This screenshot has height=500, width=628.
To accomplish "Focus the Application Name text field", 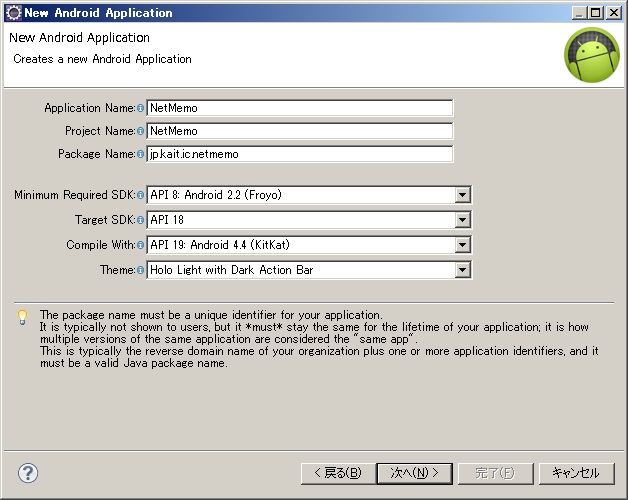I will pyautogui.click(x=300, y=108).
